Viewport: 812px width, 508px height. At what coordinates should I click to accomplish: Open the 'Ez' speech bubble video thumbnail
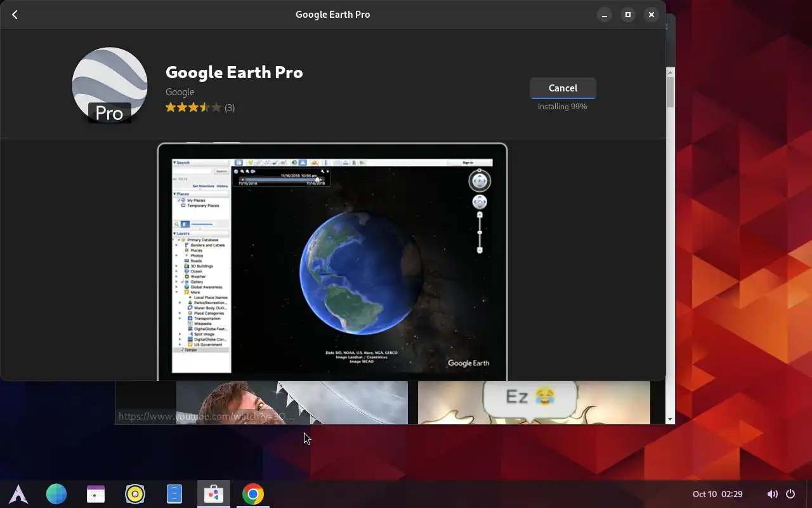(x=534, y=403)
